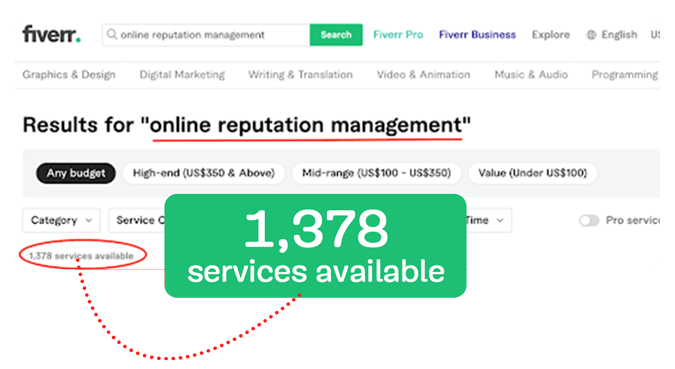Click the magnifier icon in search box
The image size is (675, 369).
click(x=112, y=34)
